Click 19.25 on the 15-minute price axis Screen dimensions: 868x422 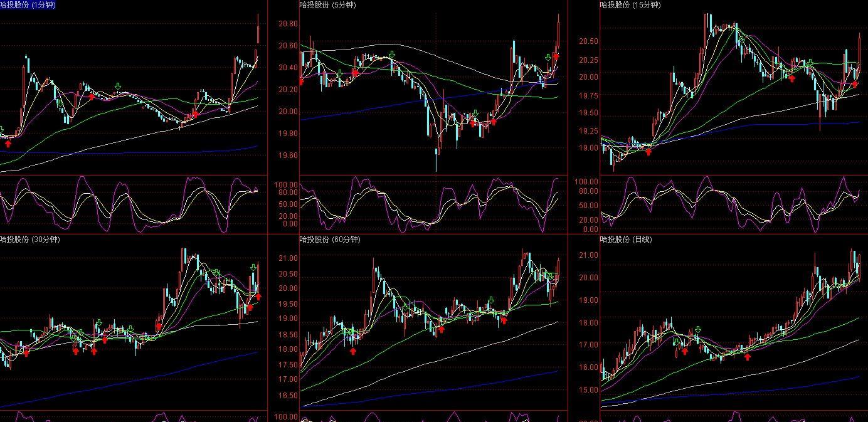coord(588,131)
